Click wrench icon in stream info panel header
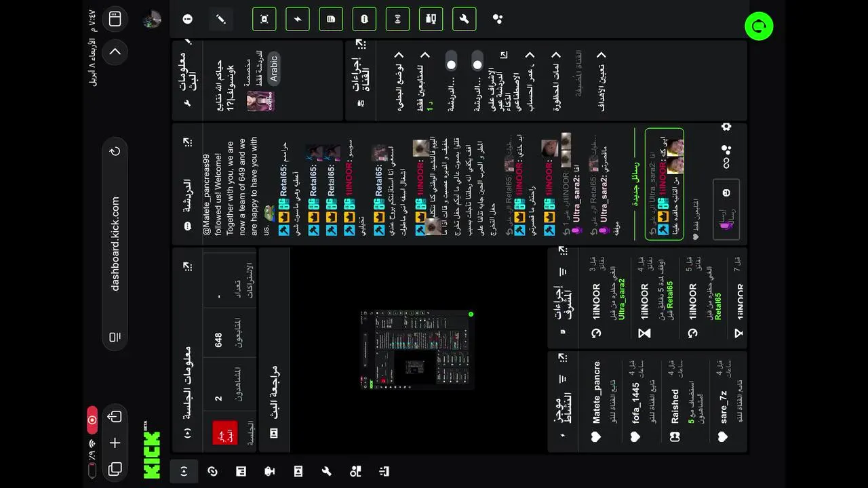This screenshot has width=868, height=488. click(187, 103)
